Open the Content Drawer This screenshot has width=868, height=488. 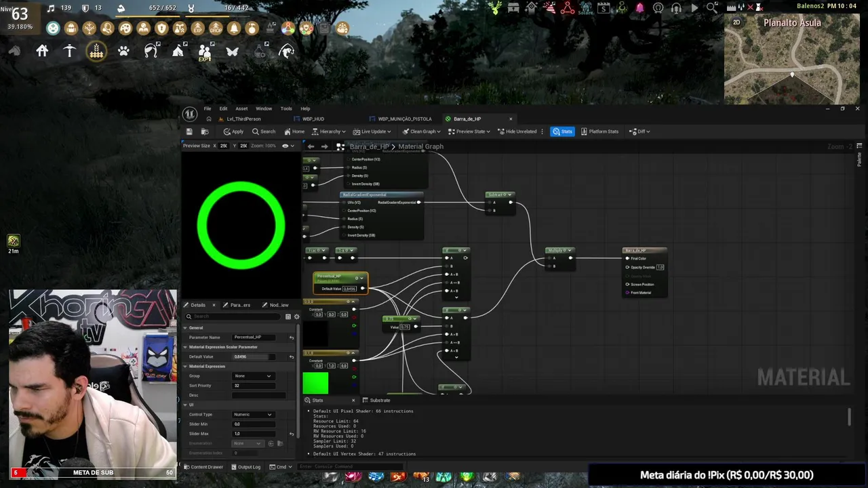click(203, 467)
